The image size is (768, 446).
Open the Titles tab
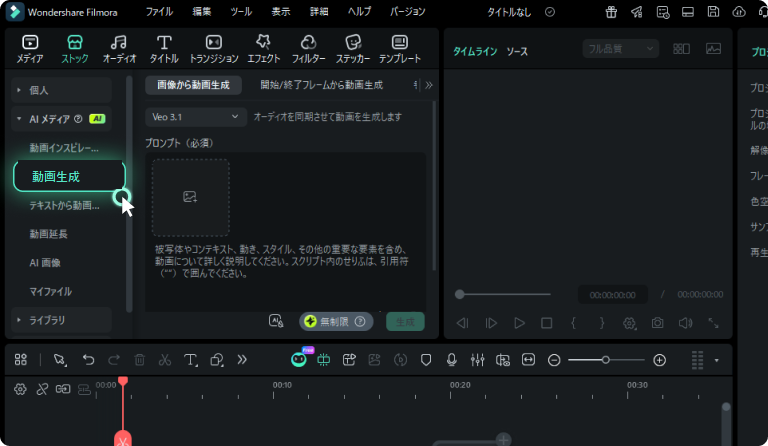[x=164, y=49]
